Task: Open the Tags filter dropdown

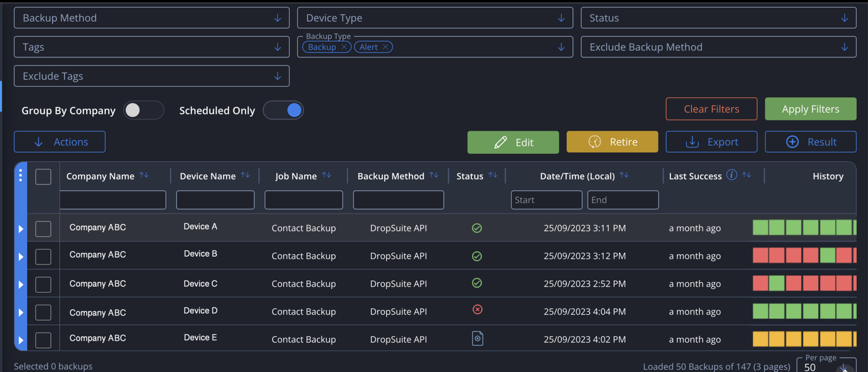Action: click(151, 47)
